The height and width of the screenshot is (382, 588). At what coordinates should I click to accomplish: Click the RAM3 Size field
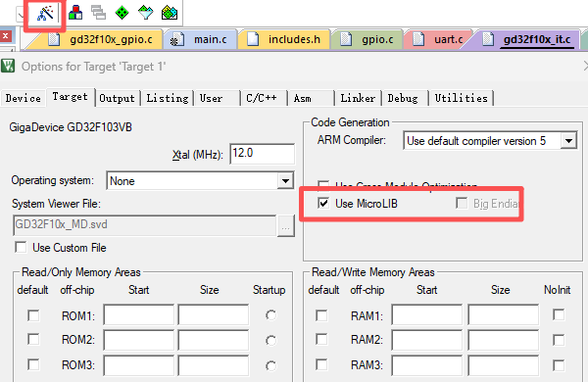point(504,365)
